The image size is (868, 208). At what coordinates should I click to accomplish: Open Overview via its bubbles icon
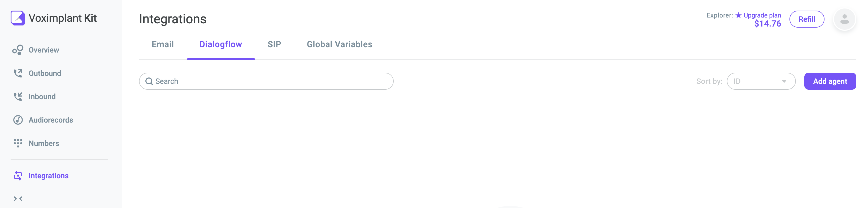tap(18, 50)
